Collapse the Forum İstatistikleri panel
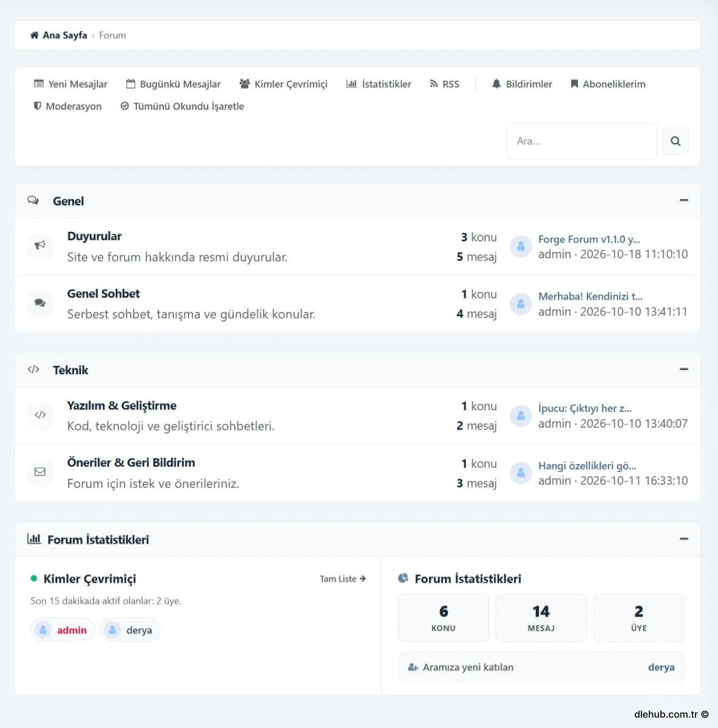This screenshot has width=718, height=728. point(684,539)
